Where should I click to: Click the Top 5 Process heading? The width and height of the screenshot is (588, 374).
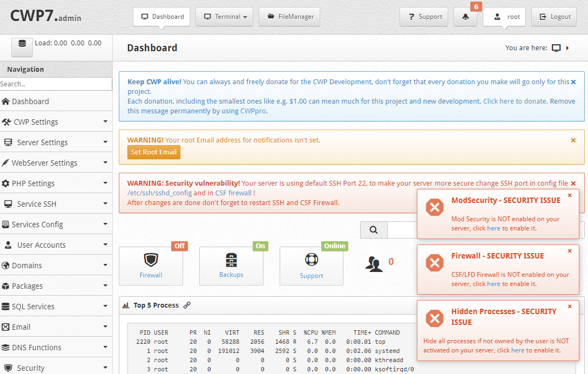(x=156, y=305)
